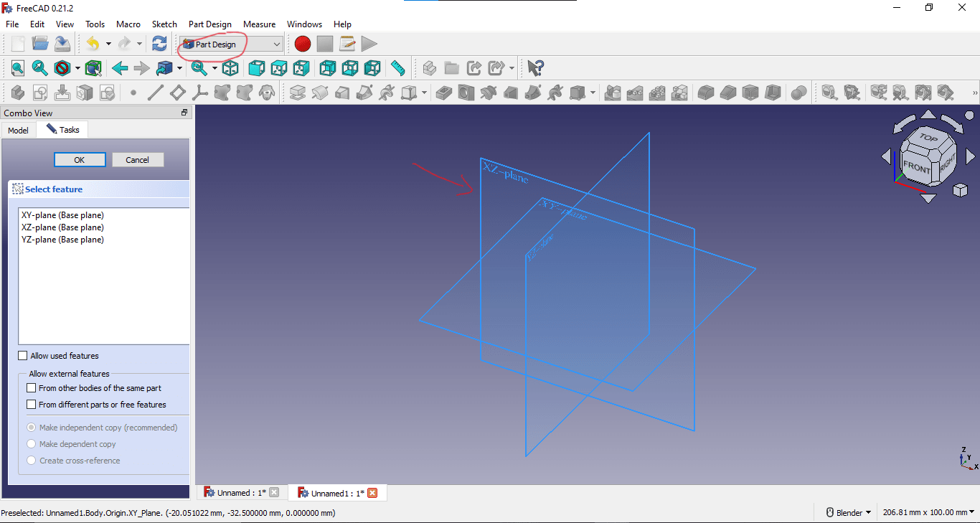Enable Allow used features

tap(23, 356)
